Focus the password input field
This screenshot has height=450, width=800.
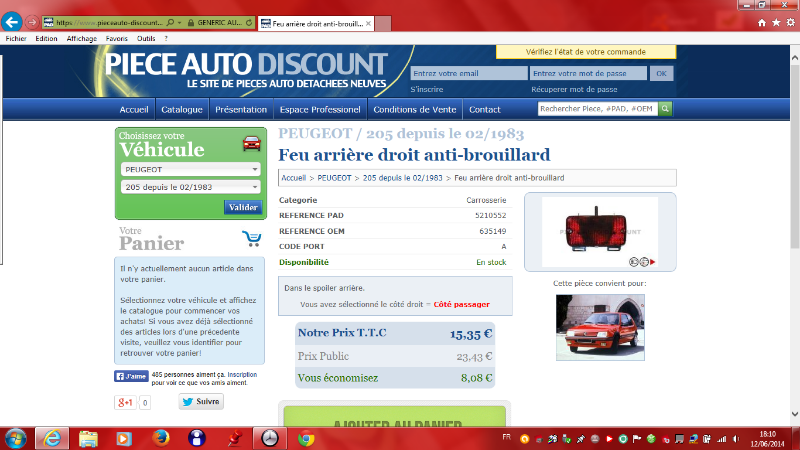click(x=588, y=73)
